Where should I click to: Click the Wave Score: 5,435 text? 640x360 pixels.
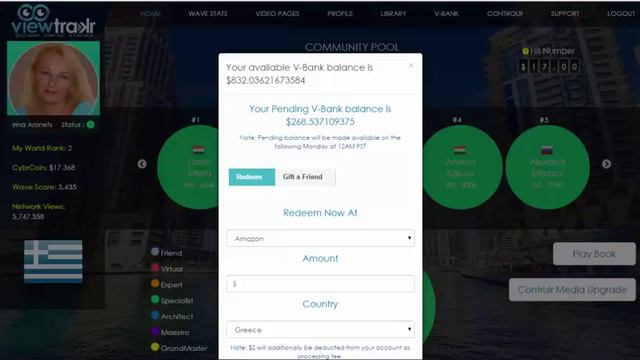[44, 187]
